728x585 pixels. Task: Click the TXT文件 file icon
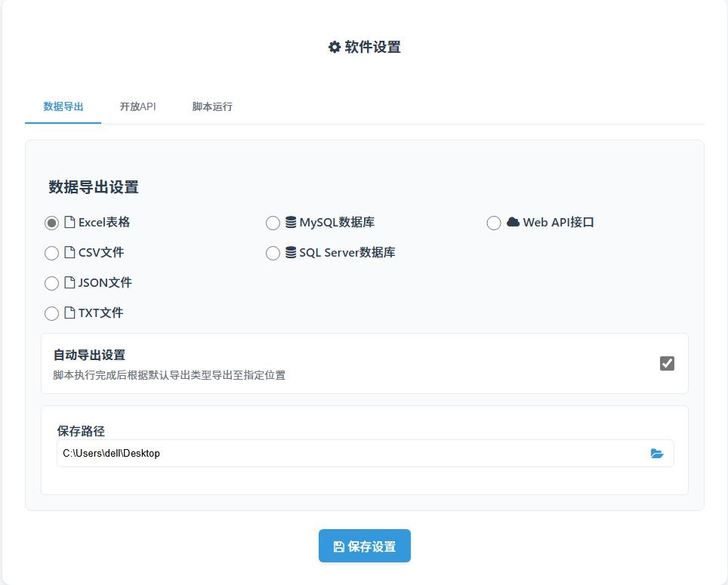click(x=69, y=313)
